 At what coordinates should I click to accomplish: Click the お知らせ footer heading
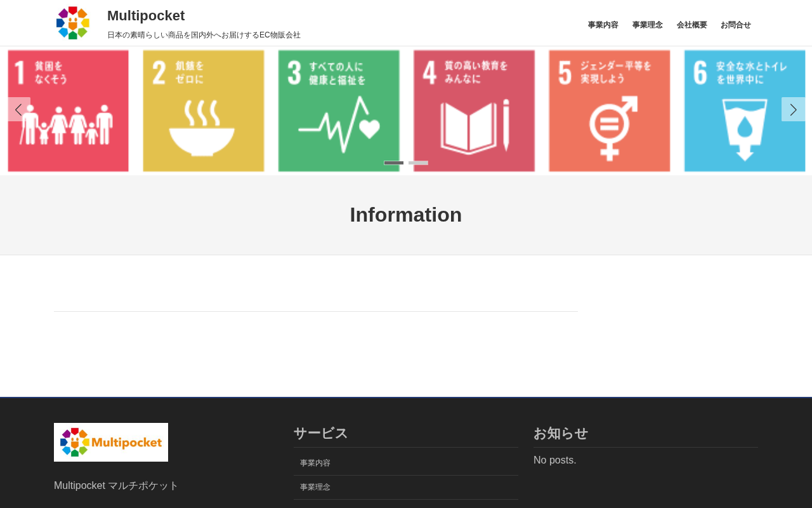tap(561, 433)
